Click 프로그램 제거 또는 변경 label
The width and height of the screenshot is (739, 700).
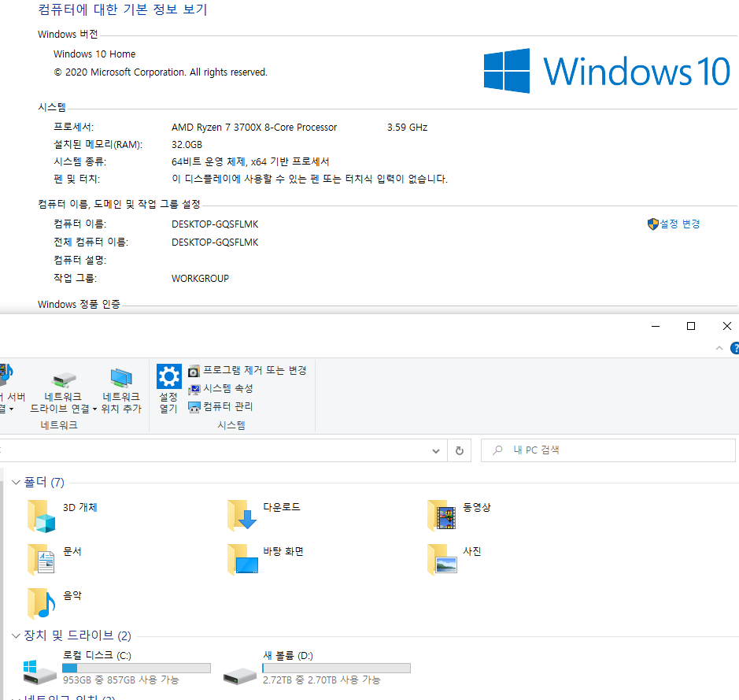[x=255, y=371]
